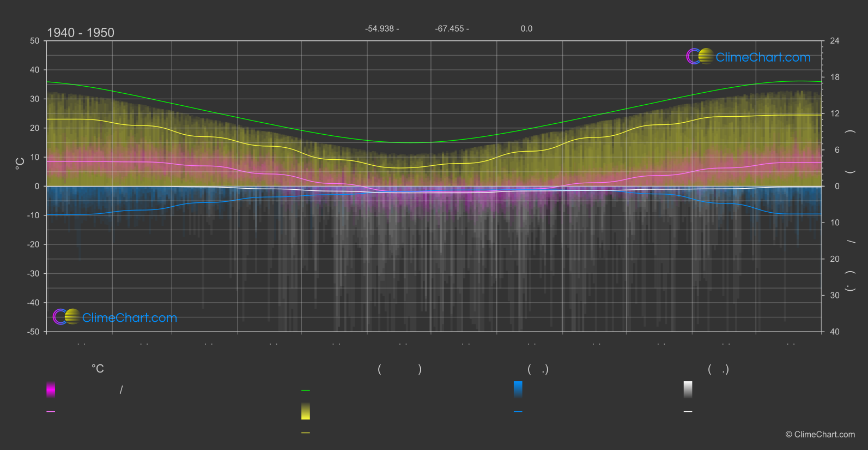Click the "12" tick on right axis
This screenshot has width=868, height=450.
[x=835, y=113]
